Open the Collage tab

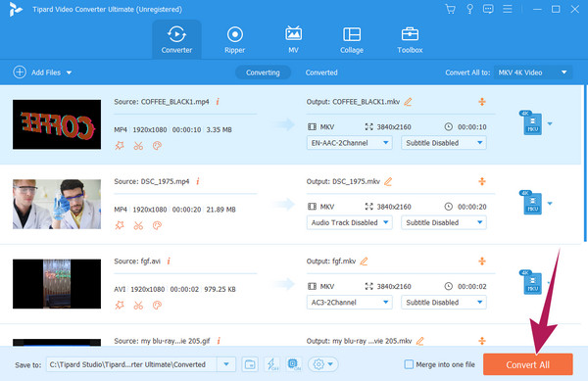[352, 39]
